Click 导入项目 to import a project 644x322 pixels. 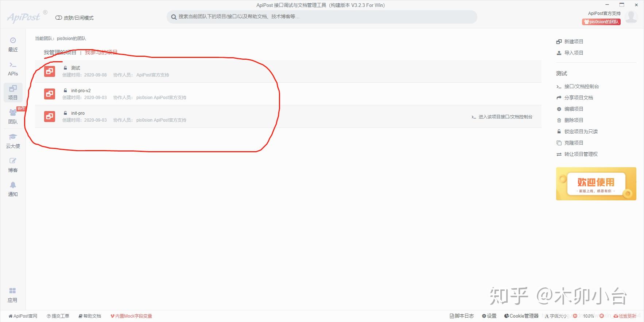point(570,53)
